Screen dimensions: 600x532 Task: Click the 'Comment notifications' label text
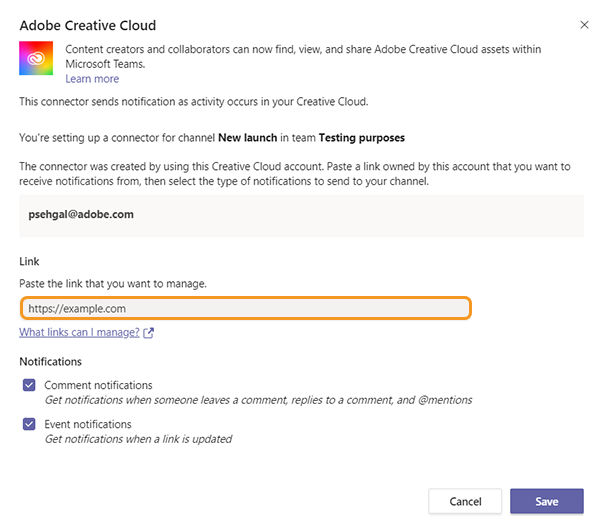pyautogui.click(x=98, y=385)
